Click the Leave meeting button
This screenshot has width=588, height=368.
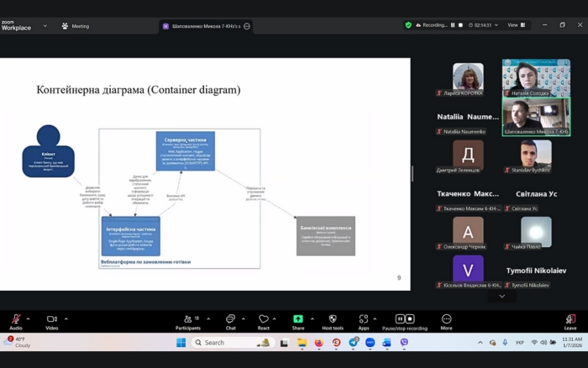coord(570,320)
